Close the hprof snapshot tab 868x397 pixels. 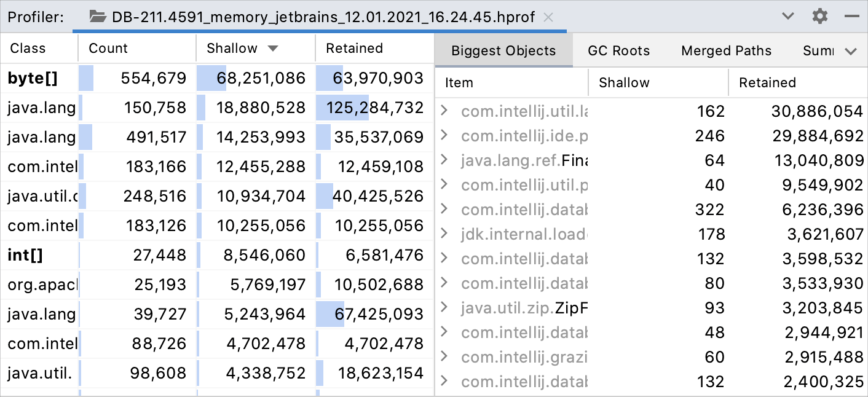coord(549,17)
